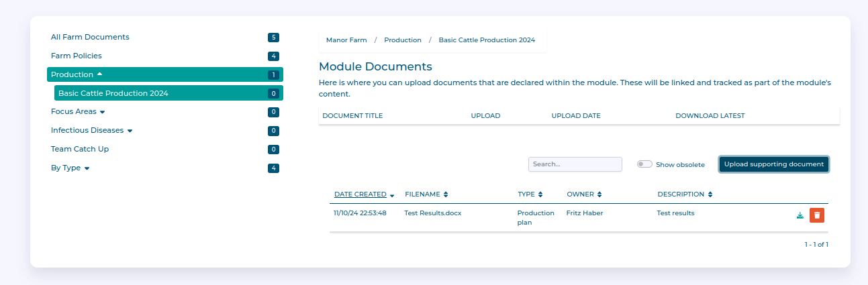Download the Test Results.docx file
868x285 pixels.
click(x=800, y=215)
